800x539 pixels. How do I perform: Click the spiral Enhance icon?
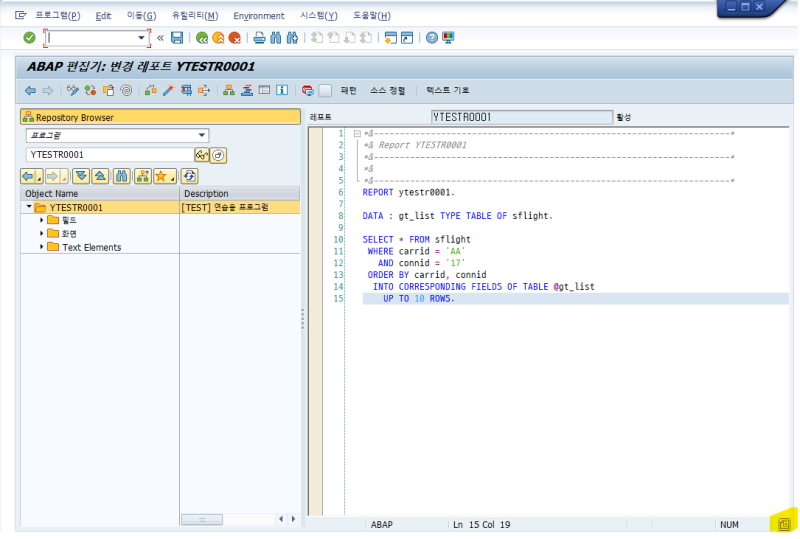pos(126,91)
